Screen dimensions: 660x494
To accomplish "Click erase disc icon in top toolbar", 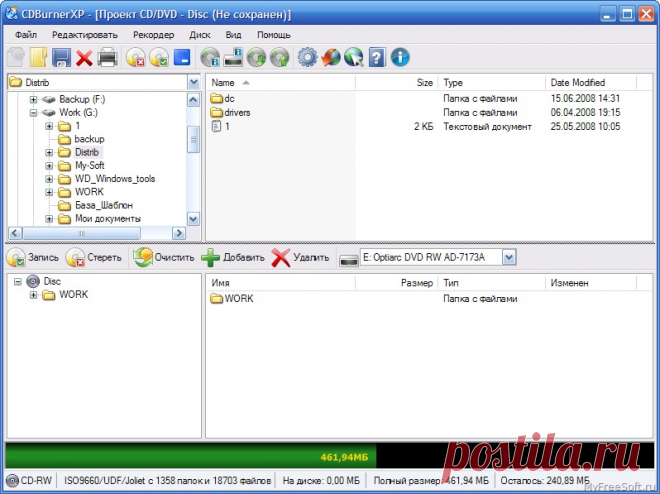I will pos(136,58).
